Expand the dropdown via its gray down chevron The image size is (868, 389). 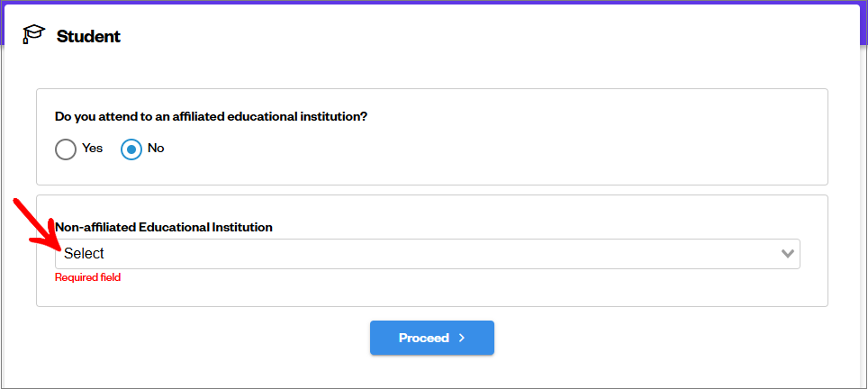pos(787,254)
